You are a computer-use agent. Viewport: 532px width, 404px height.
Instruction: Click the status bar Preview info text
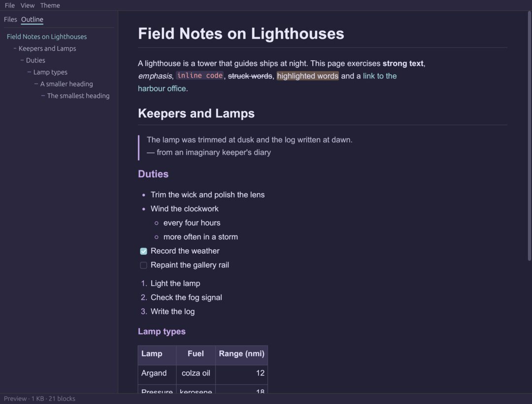click(39, 399)
